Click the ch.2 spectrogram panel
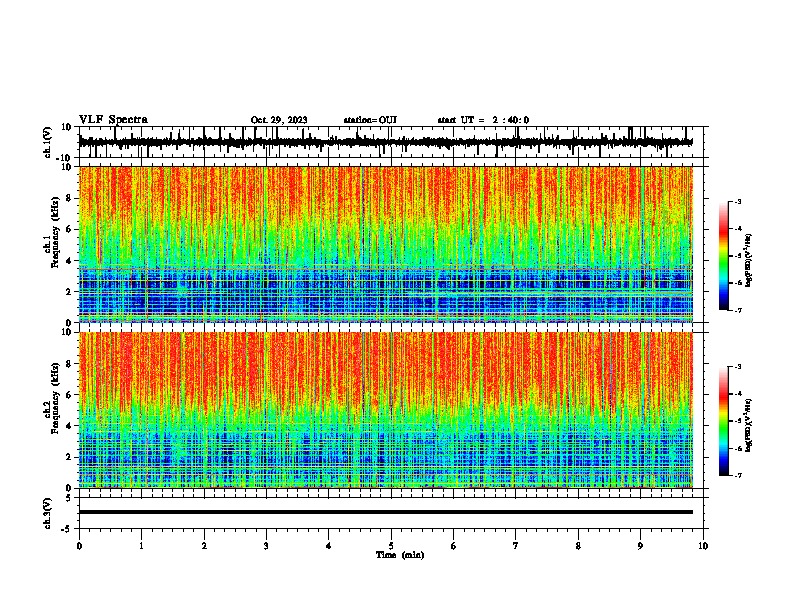 click(x=385, y=410)
